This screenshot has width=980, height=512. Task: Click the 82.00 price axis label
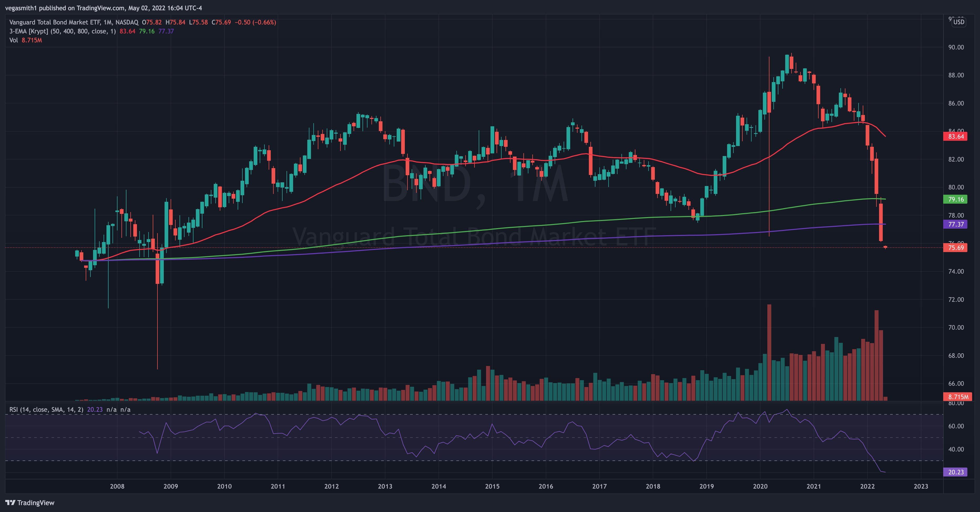tap(956, 159)
